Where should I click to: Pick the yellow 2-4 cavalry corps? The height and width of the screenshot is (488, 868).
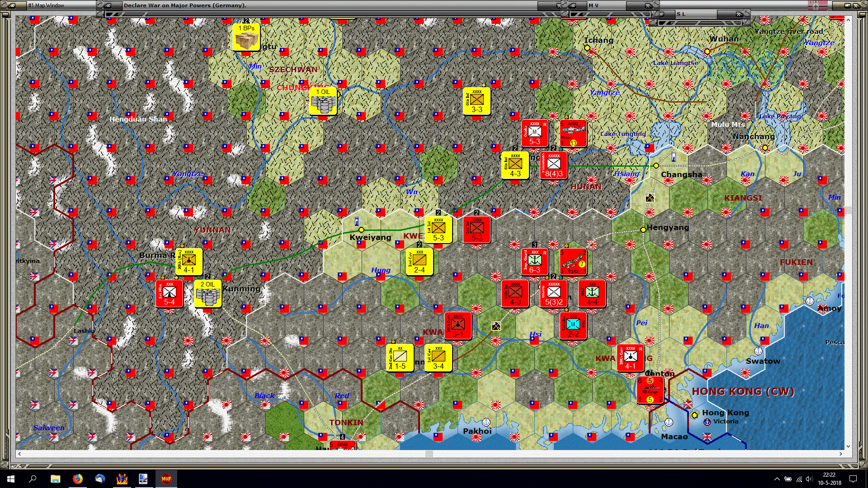pos(420,262)
